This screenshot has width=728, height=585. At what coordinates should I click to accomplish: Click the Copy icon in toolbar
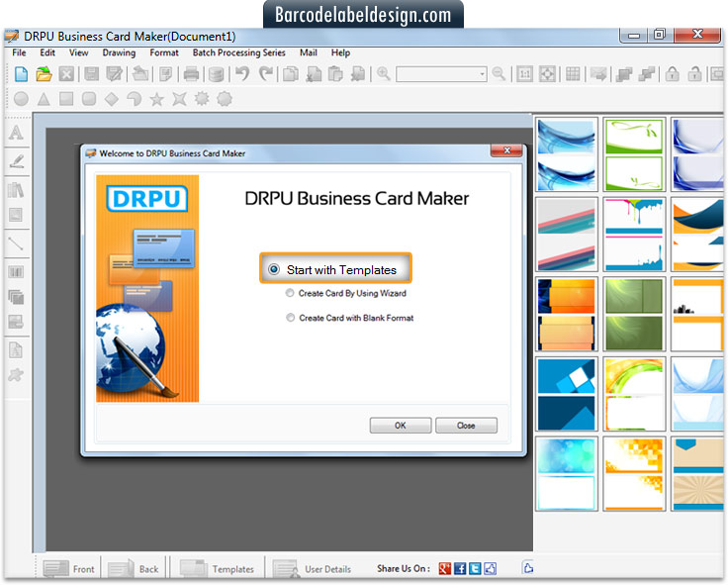click(x=291, y=74)
